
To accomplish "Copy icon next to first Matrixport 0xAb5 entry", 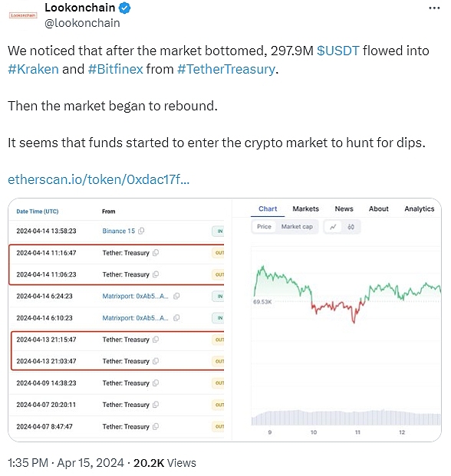I will click(x=176, y=296).
